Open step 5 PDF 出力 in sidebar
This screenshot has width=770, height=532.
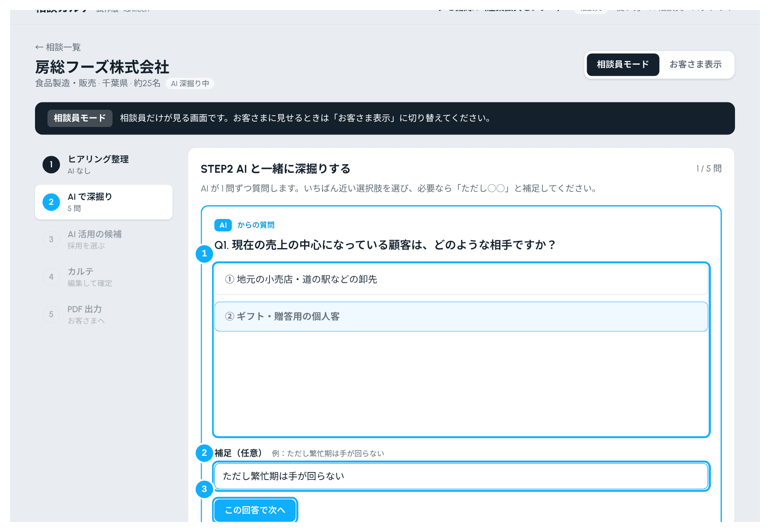pos(104,314)
